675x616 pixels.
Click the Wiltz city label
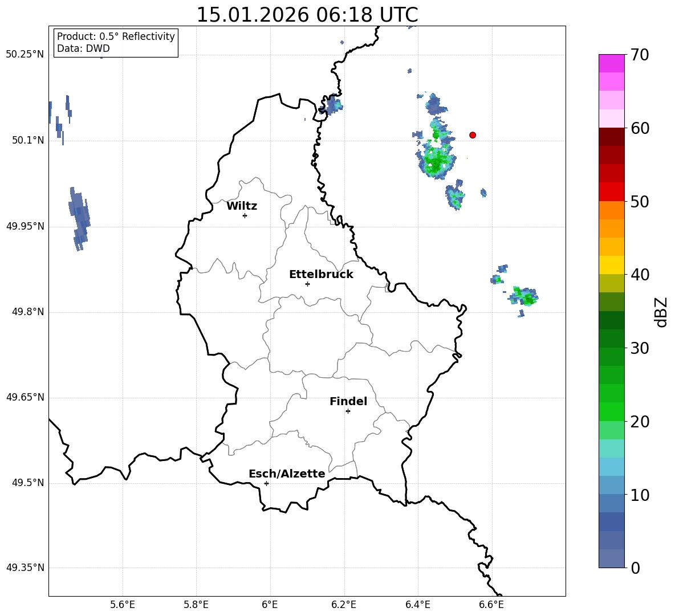point(242,206)
